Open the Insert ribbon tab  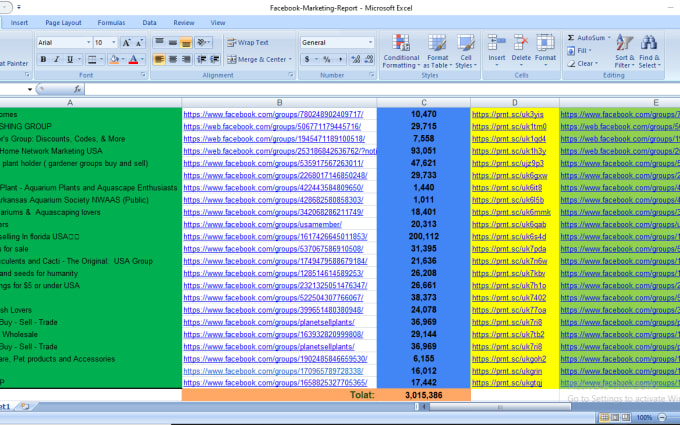[19, 23]
